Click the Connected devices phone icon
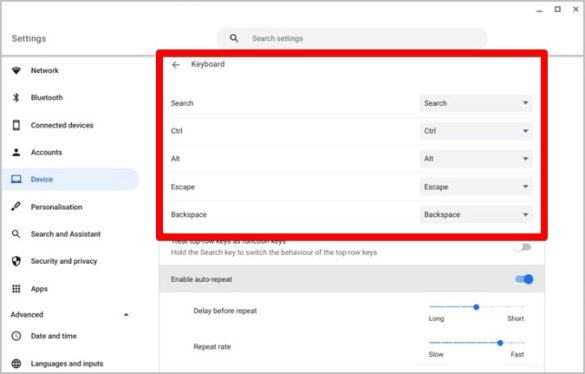The image size is (585, 374). [16, 125]
